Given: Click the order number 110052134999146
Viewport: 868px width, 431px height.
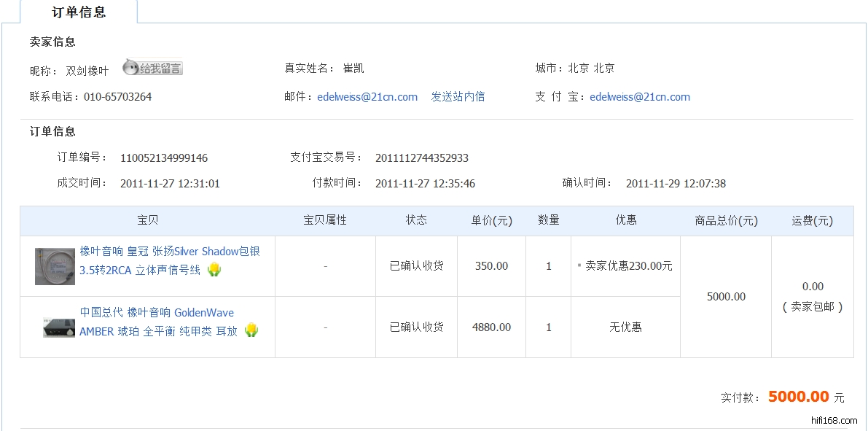Looking at the screenshot, I should tap(164, 158).
